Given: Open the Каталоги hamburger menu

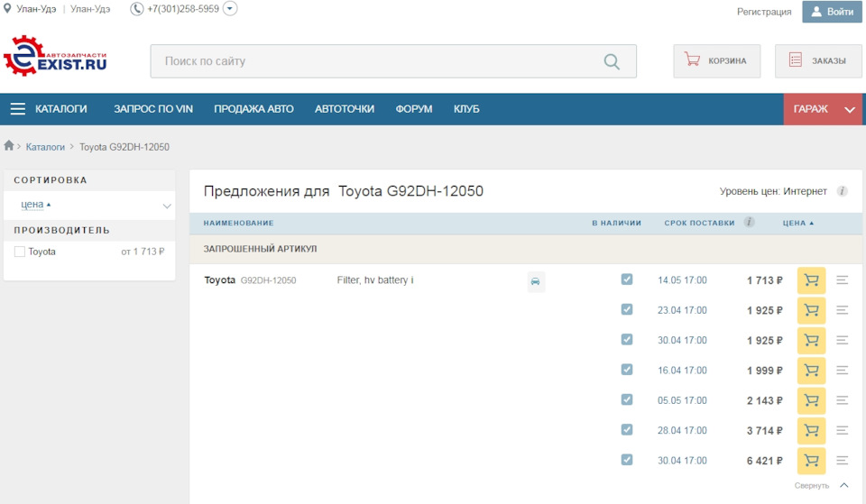Looking at the screenshot, I should coord(49,109).
